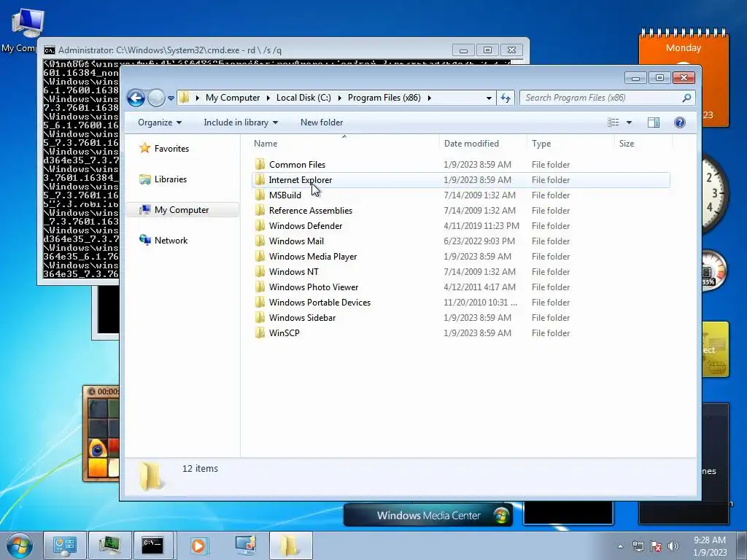The width and height of the screenshot is (747, 560).
Task: Open Windows Media Player taskbar icon
Action: click(x=198, y=545)
